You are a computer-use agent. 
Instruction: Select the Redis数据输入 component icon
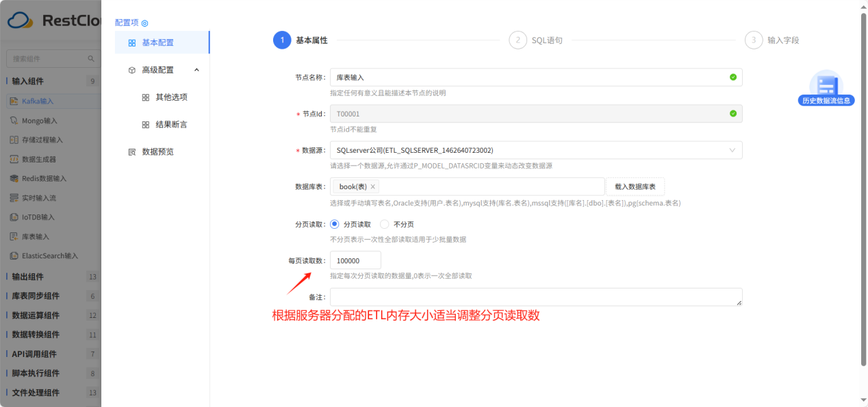click(x=14, y=178)
